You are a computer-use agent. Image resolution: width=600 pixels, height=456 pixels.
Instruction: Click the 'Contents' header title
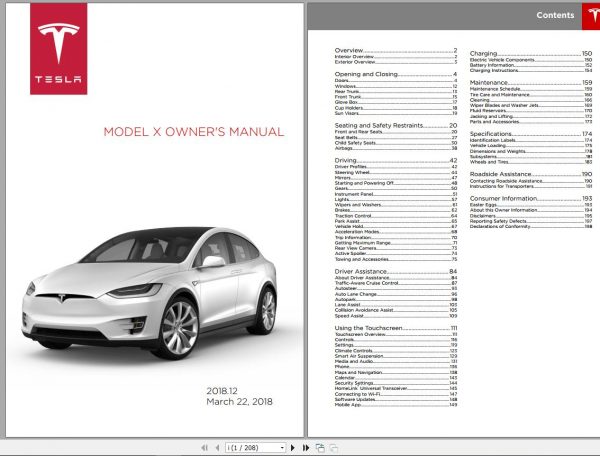click(x=555, y=15)
